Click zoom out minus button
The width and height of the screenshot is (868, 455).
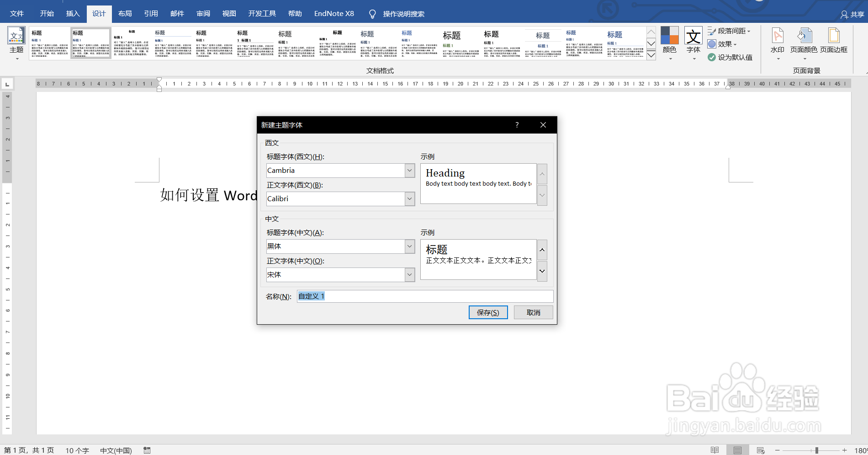pyautogui.click(x=777, y=450)
